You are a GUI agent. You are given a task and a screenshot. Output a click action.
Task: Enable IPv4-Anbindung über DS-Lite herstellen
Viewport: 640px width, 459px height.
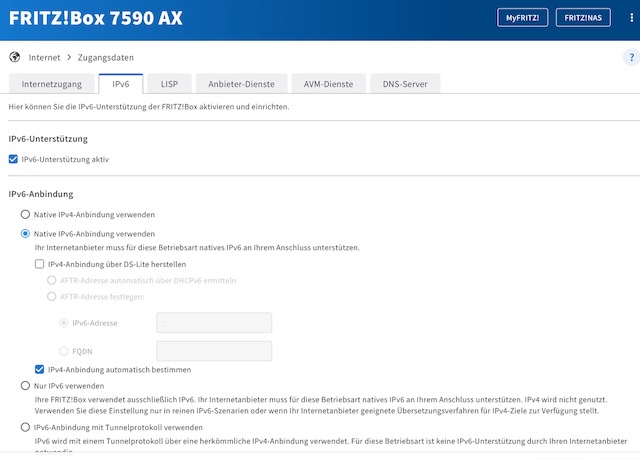(x=40, y=264)
